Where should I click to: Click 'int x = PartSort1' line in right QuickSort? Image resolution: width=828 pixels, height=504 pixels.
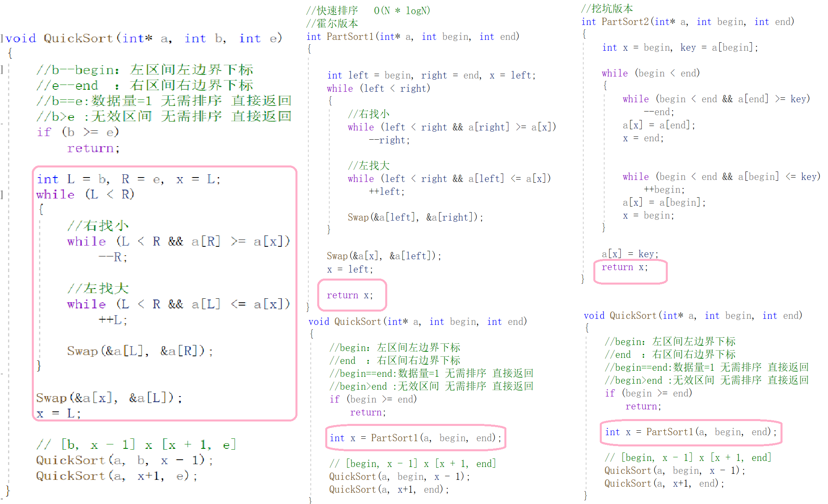point(690,432)
